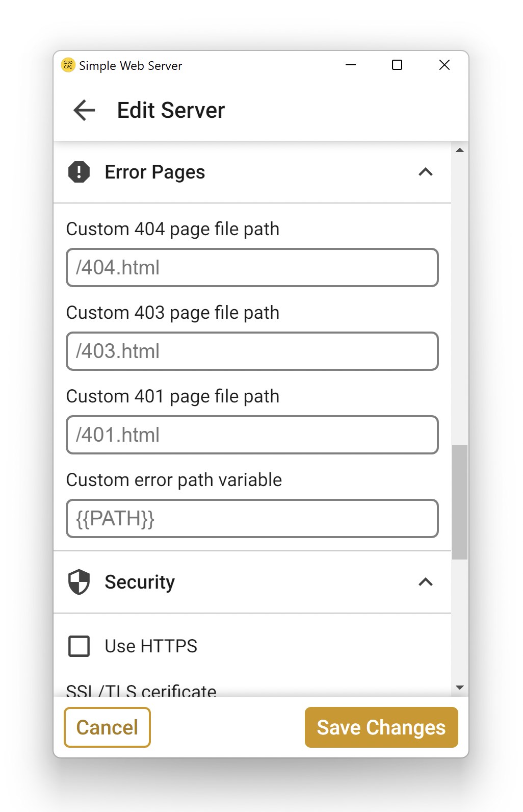523x812 pixels.
Task: Click the Security section header
Action: click(140, 582)
